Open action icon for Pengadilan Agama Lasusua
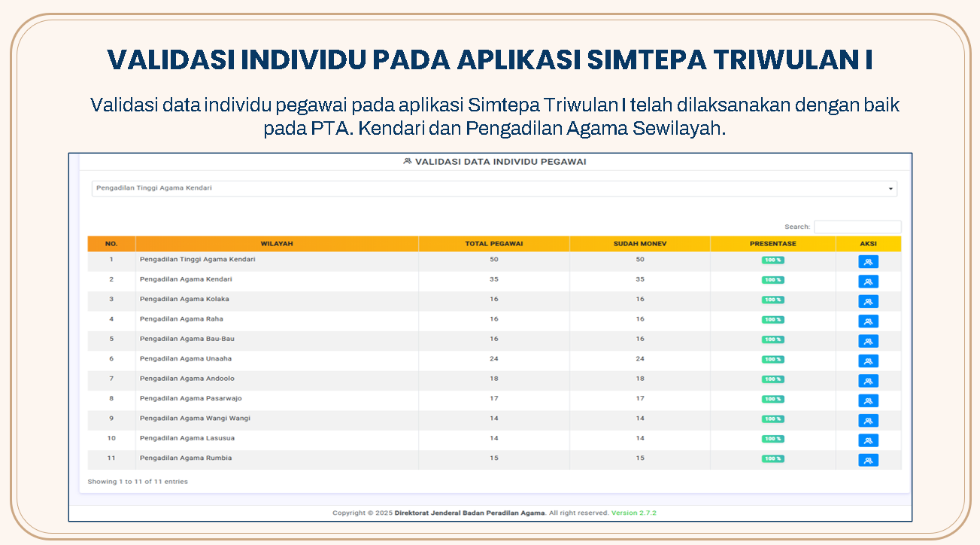This screenshot has height=545, width=980. coord(868,440)
